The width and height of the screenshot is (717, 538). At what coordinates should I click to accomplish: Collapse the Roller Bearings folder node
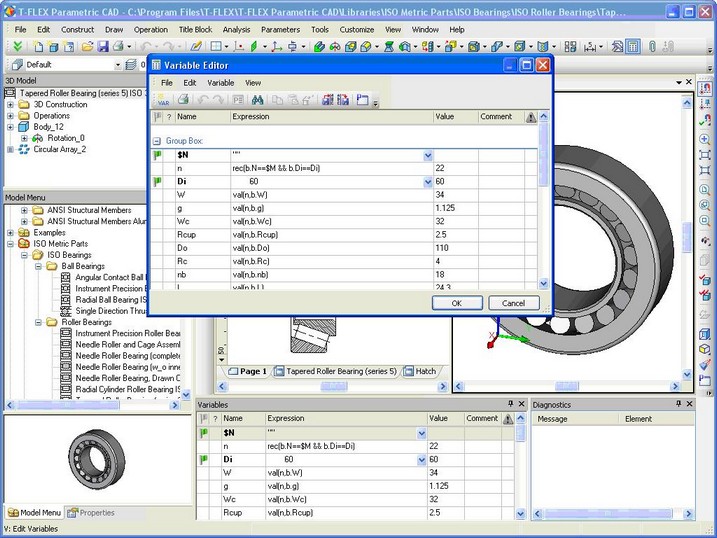(x=38, y=322)
